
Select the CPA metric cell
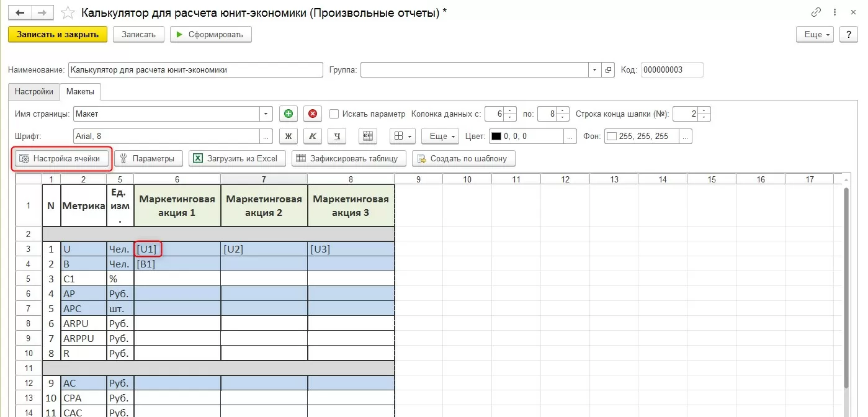pyautogui.click(x=83, y=398)
